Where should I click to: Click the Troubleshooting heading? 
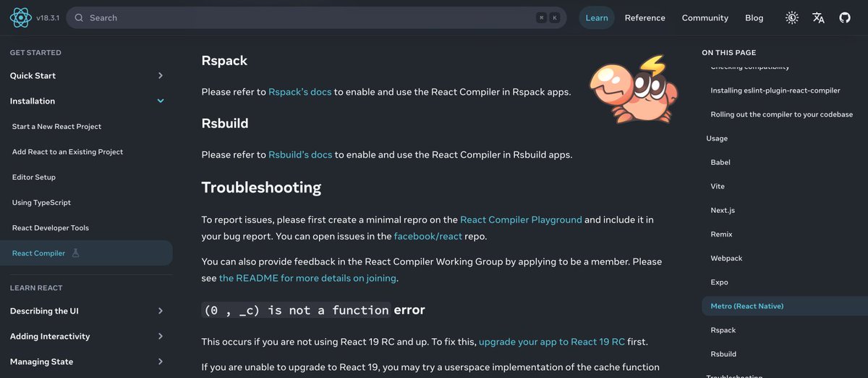point(261,187)
